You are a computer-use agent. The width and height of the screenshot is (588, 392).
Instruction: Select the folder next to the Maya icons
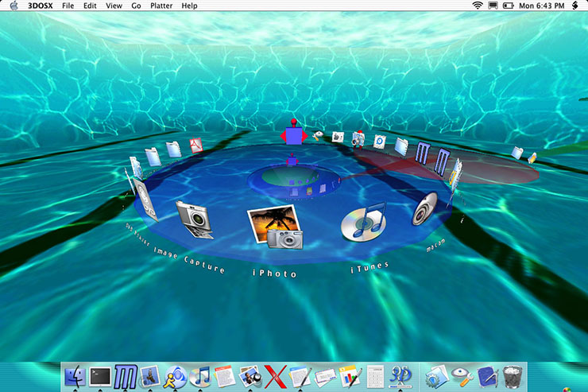401,146
